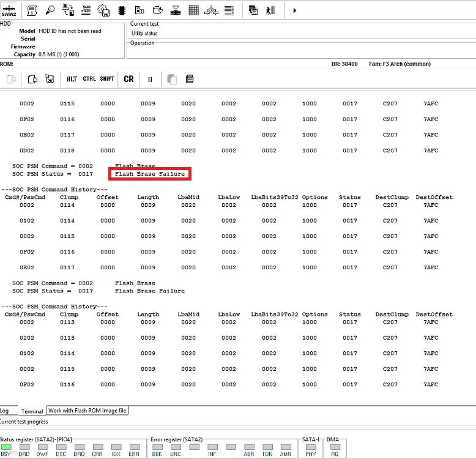
Task: Click the ROM chip icon
Action: 122,10
